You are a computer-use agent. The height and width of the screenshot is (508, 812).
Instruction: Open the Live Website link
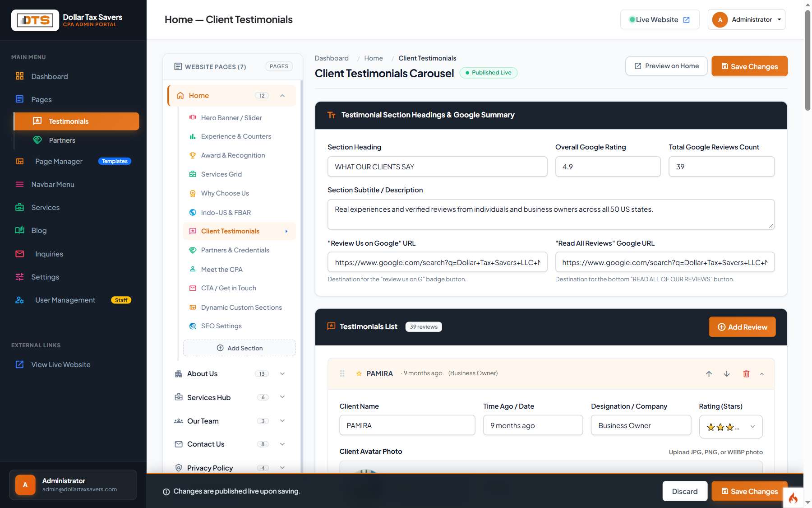pyautogui.click(x=660, y=20)
